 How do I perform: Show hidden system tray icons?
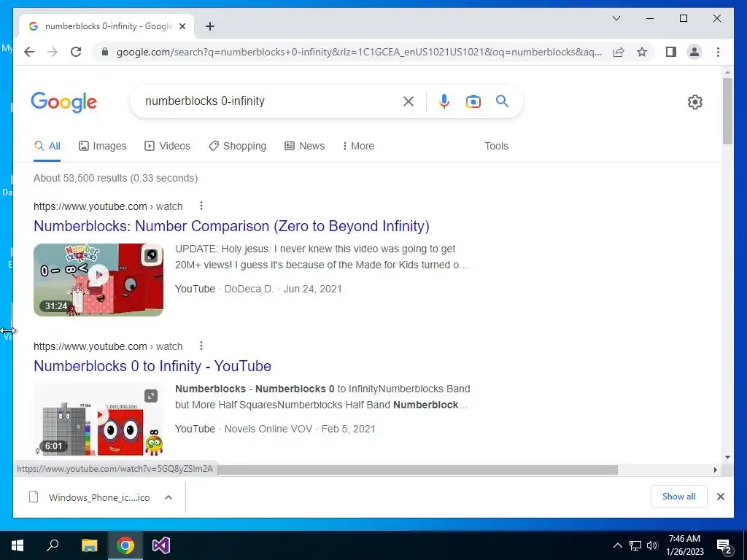pos(617,545)
